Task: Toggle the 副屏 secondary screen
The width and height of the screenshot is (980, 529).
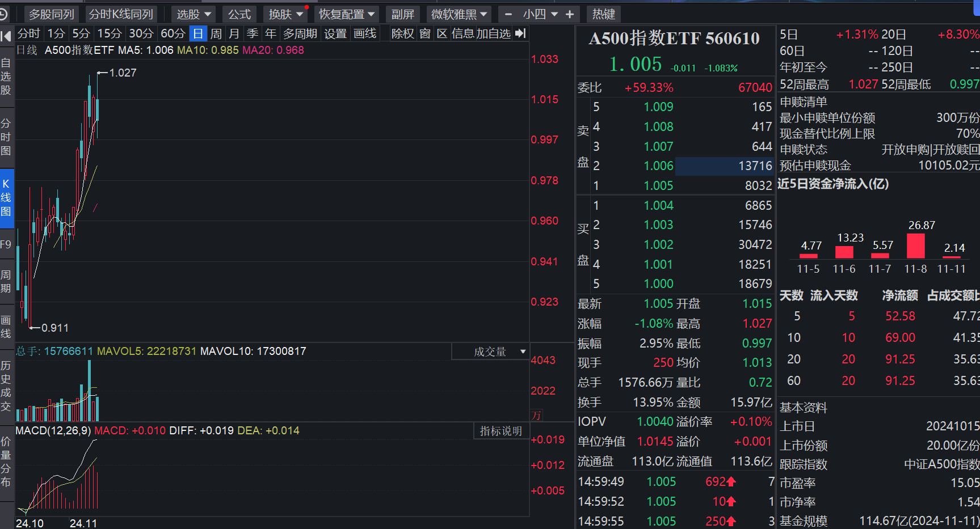Action: coord(403,14)
